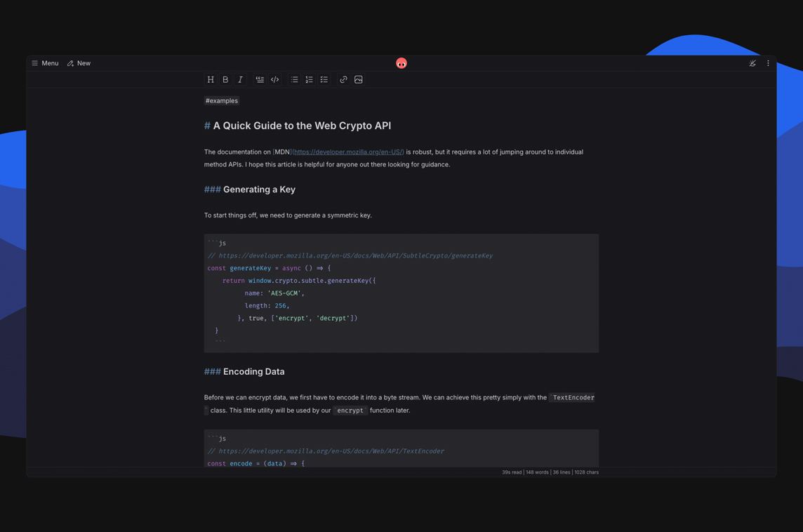Open the vertical three-dots options menu
Viewport: 803px width, 532px height.
[768, 63]
